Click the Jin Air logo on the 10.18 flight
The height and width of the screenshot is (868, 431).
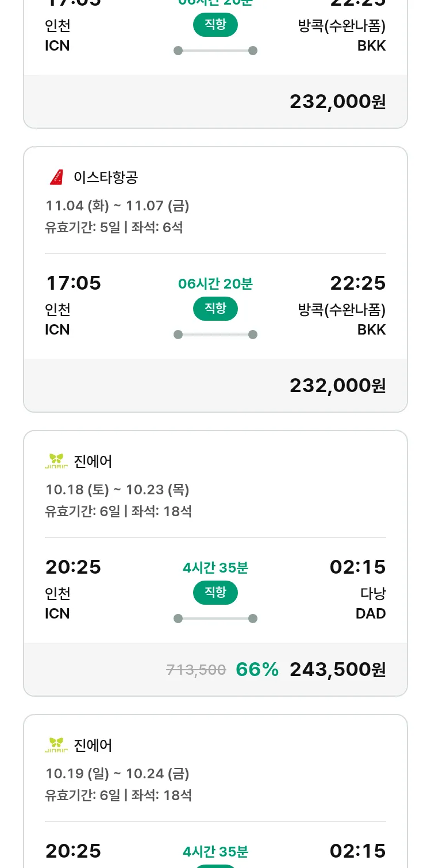(x=56, y=462)
